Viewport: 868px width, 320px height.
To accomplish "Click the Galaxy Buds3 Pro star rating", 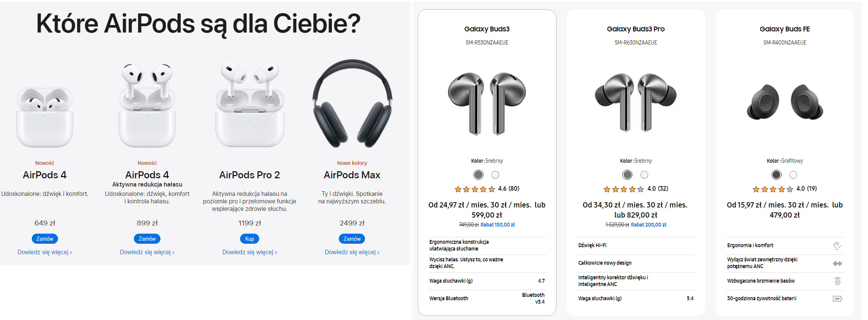I will click(x=623, y=189).
